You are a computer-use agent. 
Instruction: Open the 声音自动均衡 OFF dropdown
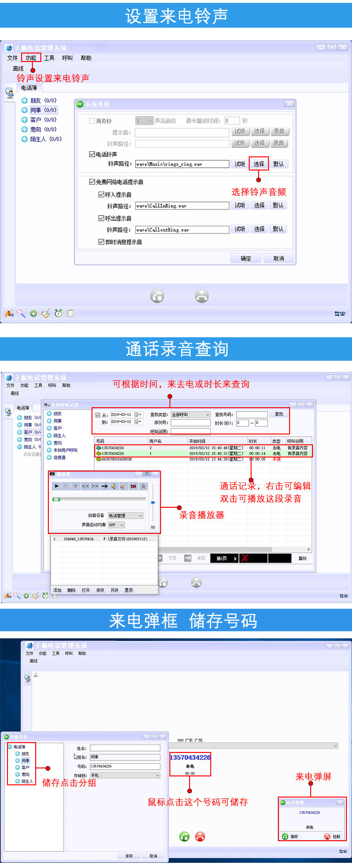(116, 525)
